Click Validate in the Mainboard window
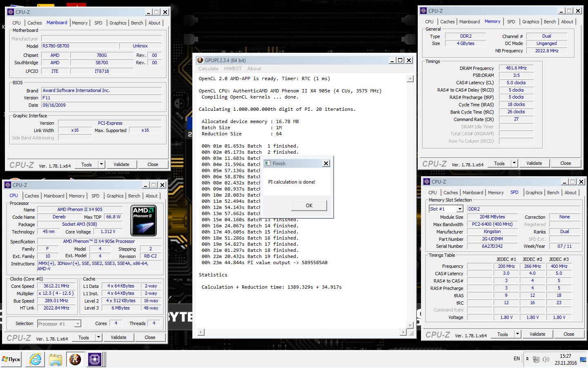588x368 pixels. tap(121, 164)
